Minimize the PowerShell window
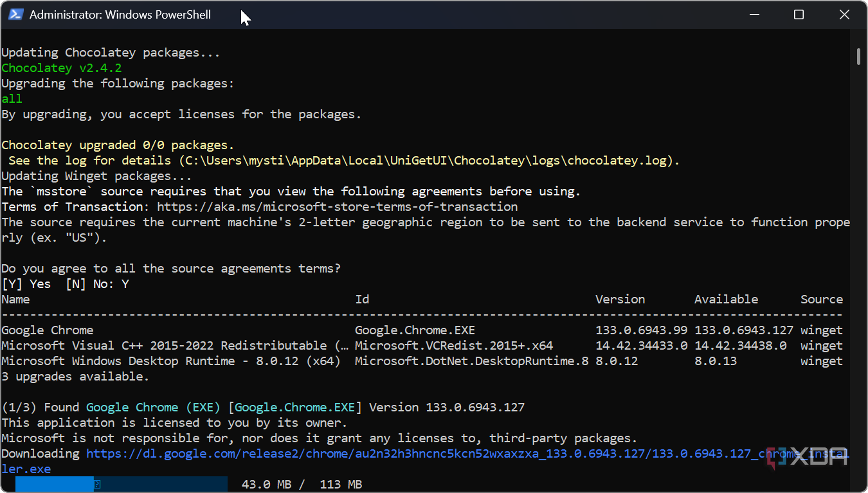Image resolution: width=868 pixels, height=493 pixels. (x=753, y=14)
